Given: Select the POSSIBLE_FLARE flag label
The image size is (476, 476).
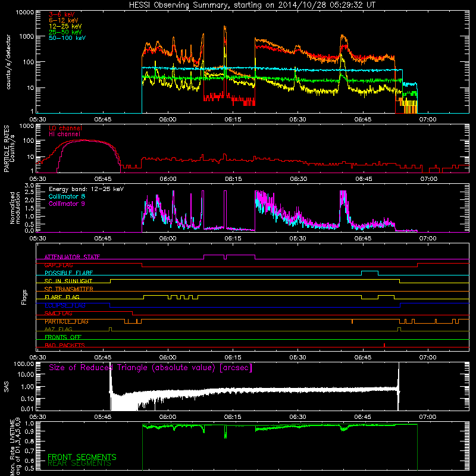Looking at the screenshot, I should pos(68,273).
